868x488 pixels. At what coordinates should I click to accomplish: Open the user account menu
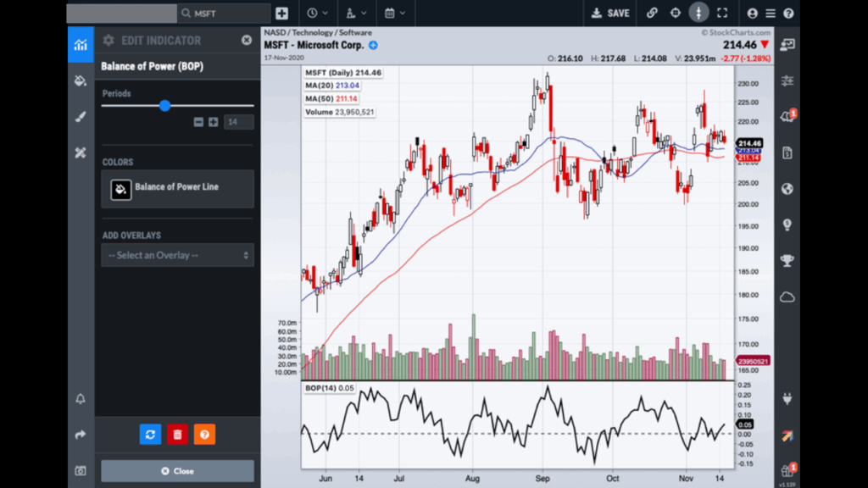(x=752, y=13)
